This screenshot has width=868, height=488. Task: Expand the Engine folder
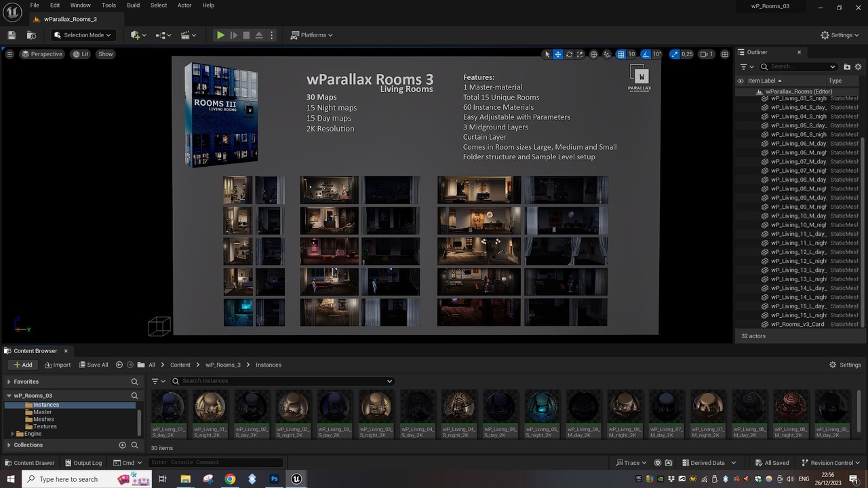pyautogui.click(x=13, y=434)
